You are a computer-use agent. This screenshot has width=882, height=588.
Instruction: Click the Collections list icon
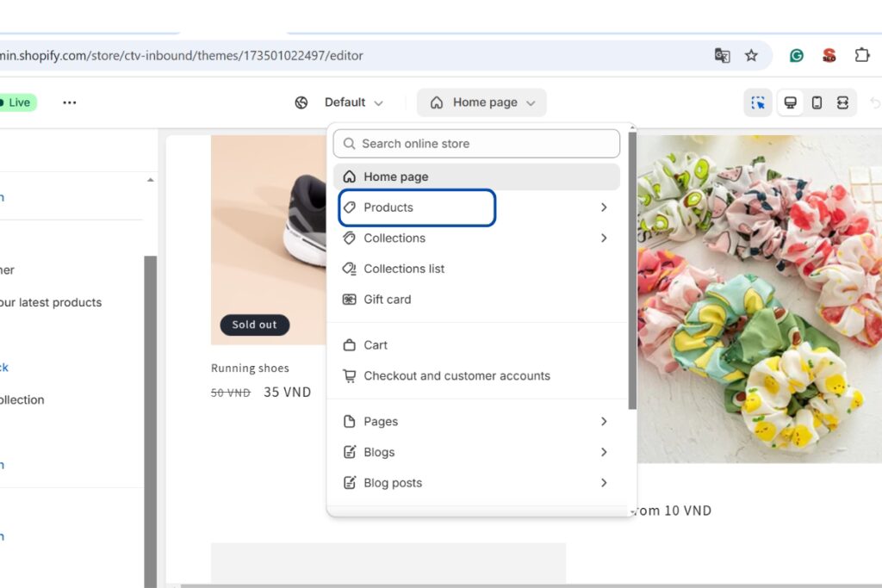[x=350, y=269]
